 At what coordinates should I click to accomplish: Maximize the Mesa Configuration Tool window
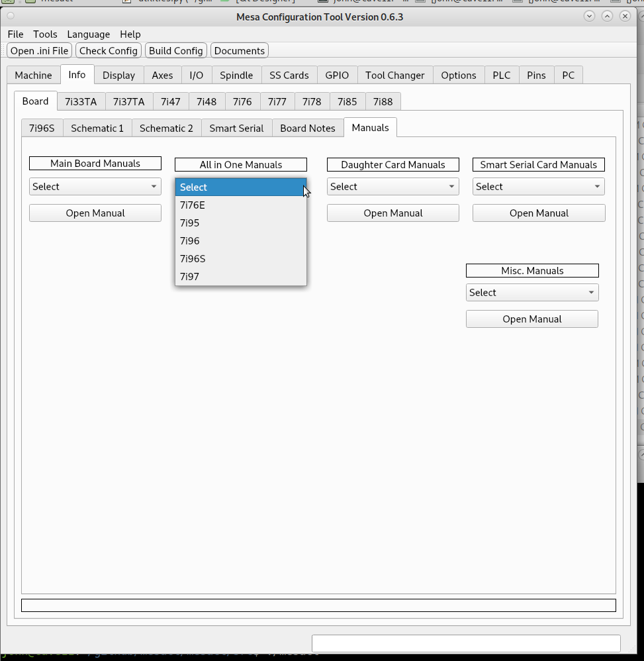pyautogui.click(x=607, y=16)
